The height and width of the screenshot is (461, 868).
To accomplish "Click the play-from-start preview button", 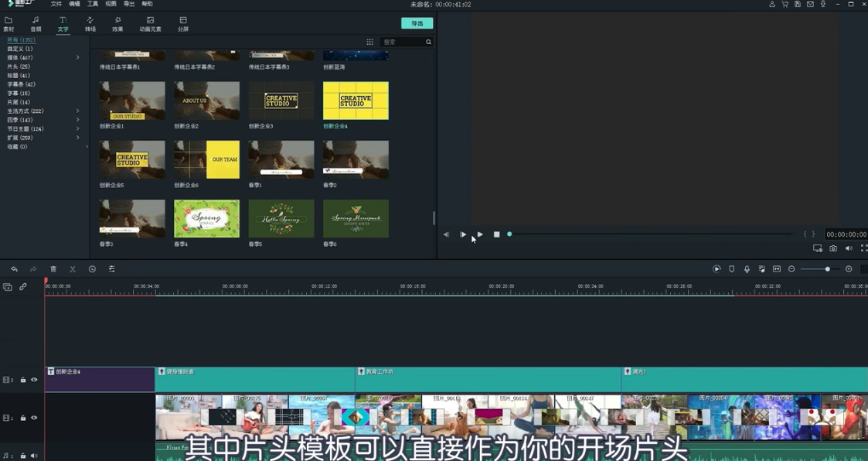I will 463,234.
